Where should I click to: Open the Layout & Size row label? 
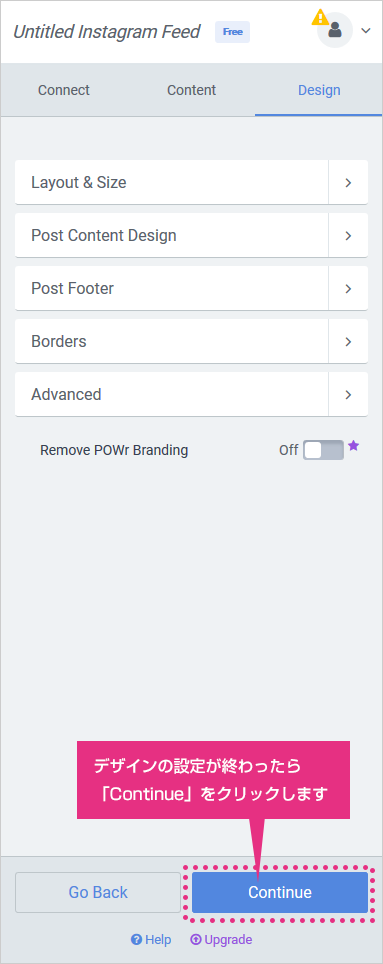click(79, 183)
